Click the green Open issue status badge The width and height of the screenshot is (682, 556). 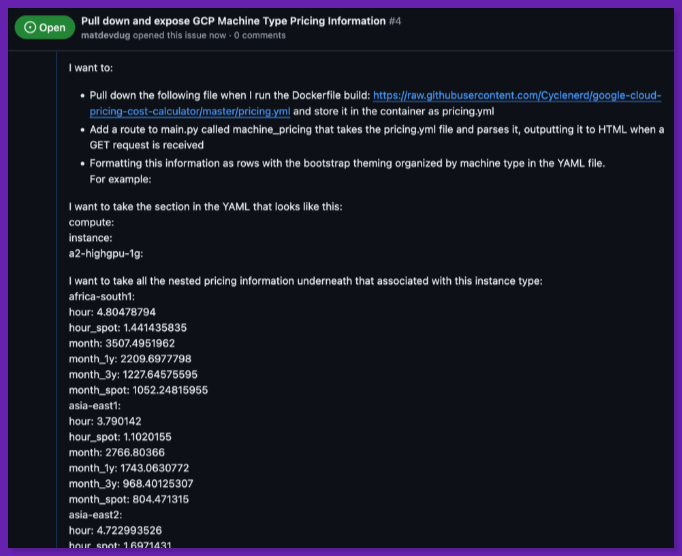(44, 27)
